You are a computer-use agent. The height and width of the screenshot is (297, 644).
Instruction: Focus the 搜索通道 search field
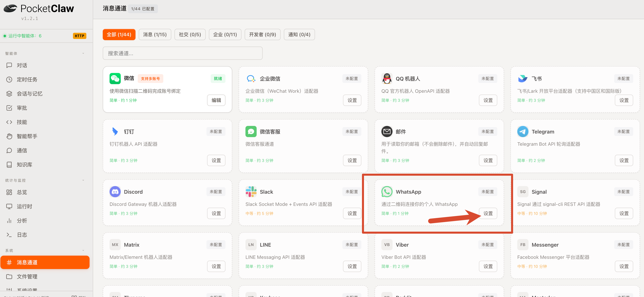[x=182, y=53]
